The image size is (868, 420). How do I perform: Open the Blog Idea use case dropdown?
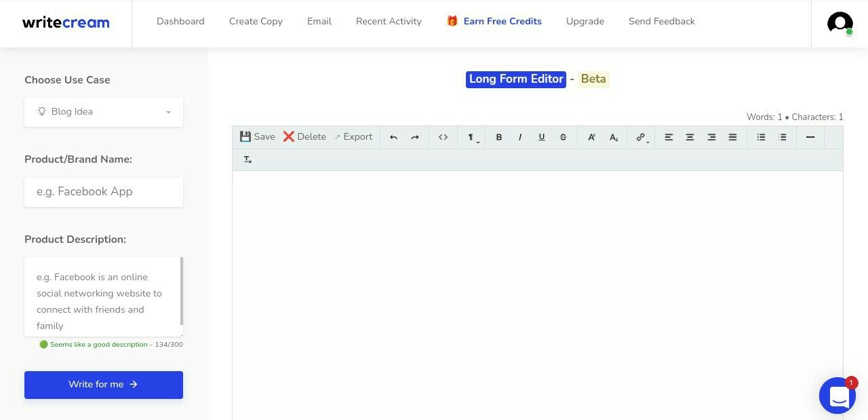(103, 111)
